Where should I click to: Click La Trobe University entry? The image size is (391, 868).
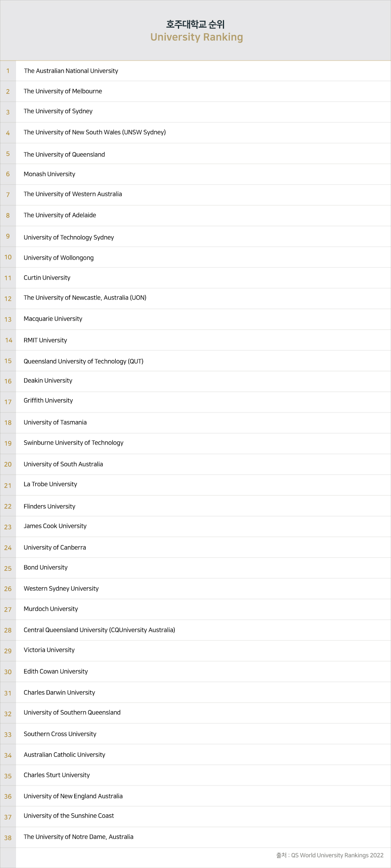[x=50, y=484]
